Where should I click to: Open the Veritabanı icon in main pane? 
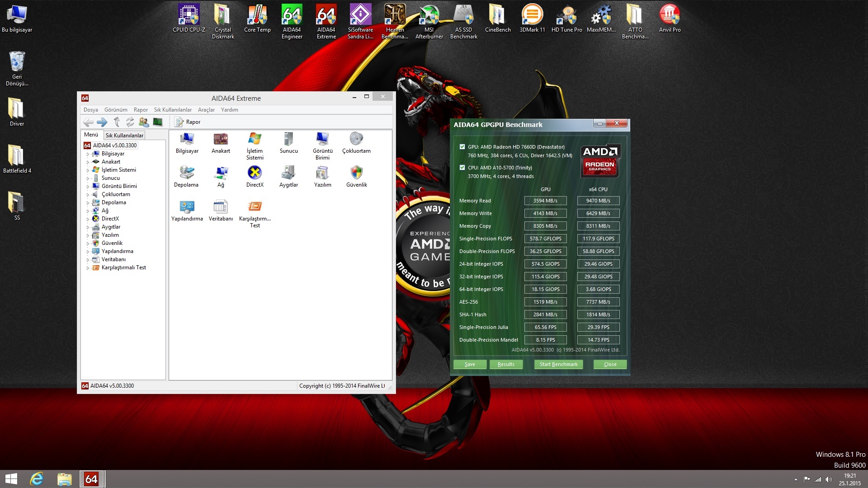[221, 211]
